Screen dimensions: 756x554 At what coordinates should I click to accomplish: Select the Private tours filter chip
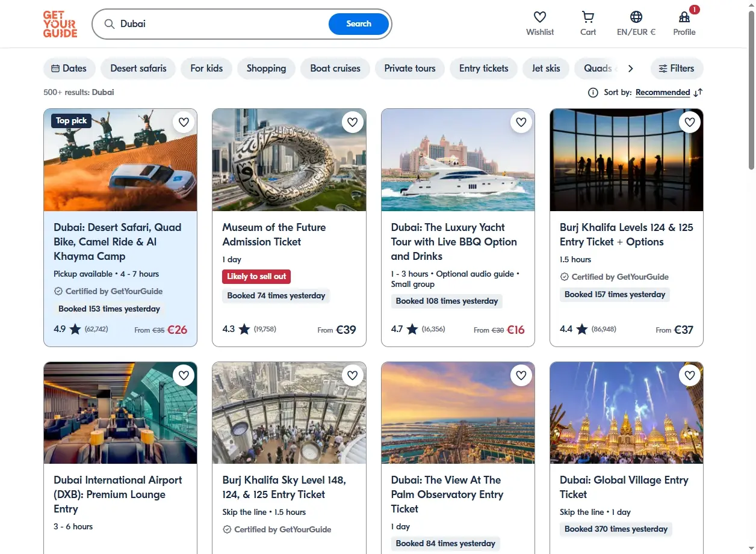[x=410, y=69]
